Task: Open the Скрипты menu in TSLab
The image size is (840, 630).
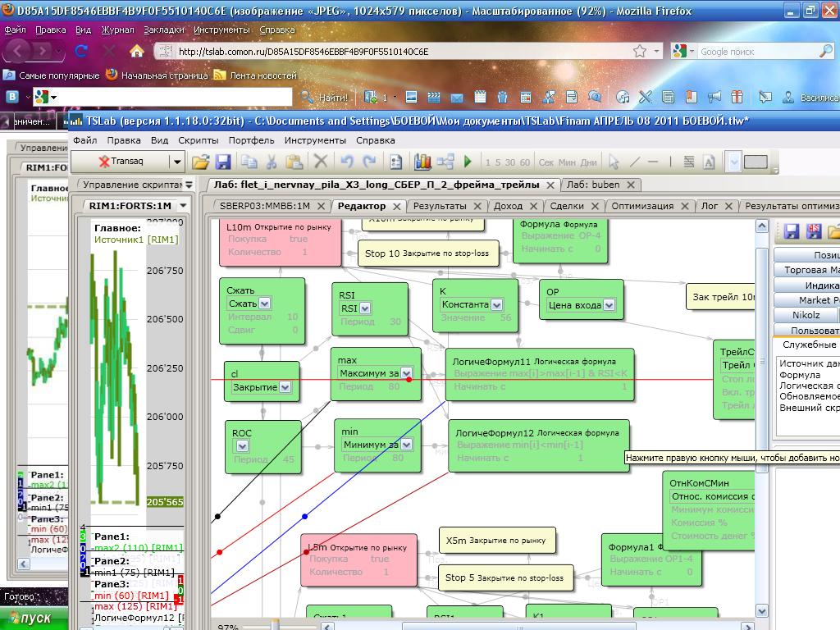Action: 198,140
